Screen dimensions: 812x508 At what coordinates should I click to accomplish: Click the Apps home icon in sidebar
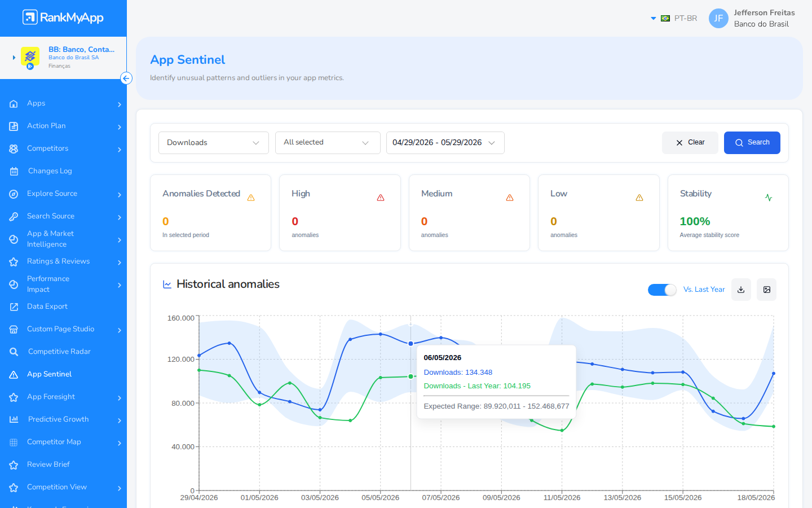(14, 104)
